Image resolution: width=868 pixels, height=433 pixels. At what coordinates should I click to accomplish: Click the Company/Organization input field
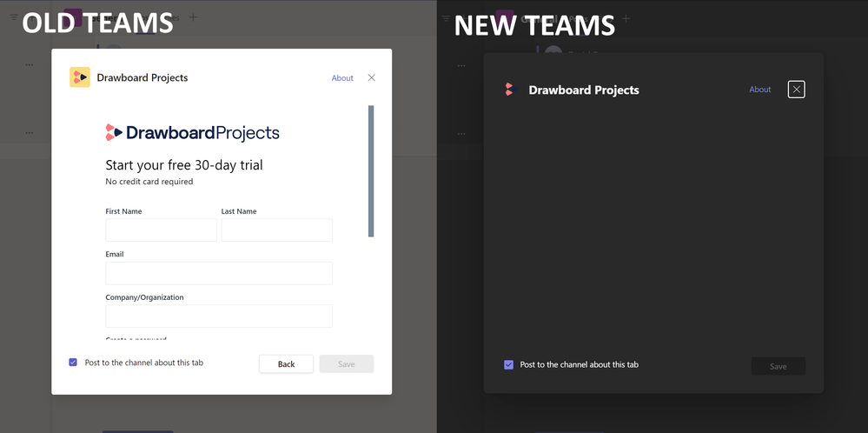pos(219,316)
